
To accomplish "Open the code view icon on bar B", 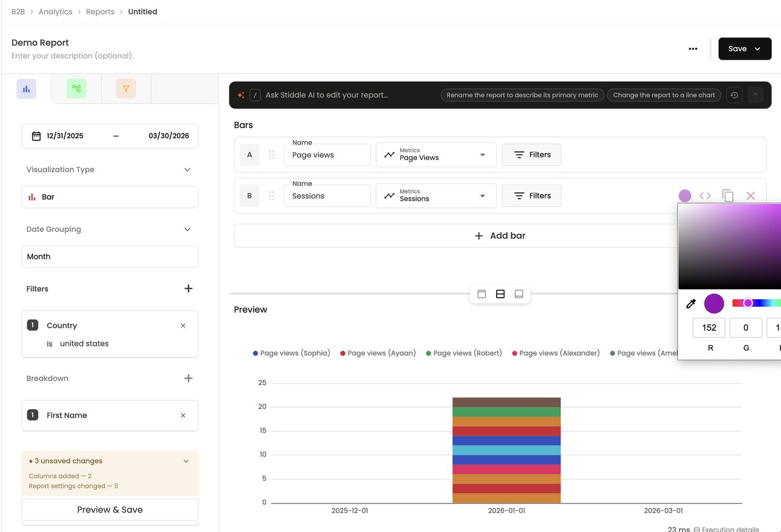I will [x=705, y=196].
